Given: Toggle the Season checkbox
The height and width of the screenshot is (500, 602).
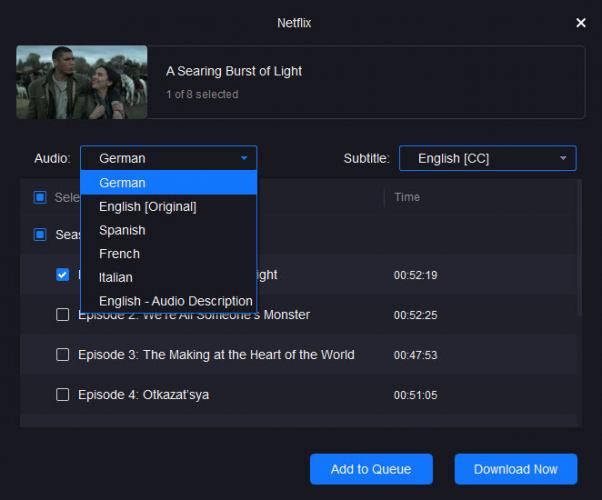Looking at the screenshot, I should [40, 235].
